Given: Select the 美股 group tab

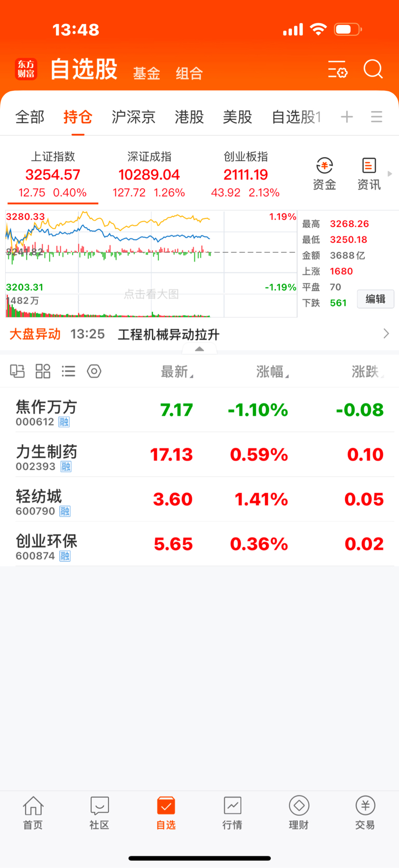Looking at the screenshot, I should pyautogui.click(x=237, y=117).
